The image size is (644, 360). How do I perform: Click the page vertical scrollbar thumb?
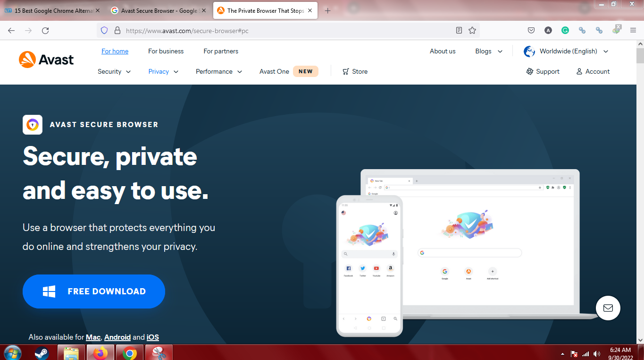pyautogui.click(x=640, y=56)
